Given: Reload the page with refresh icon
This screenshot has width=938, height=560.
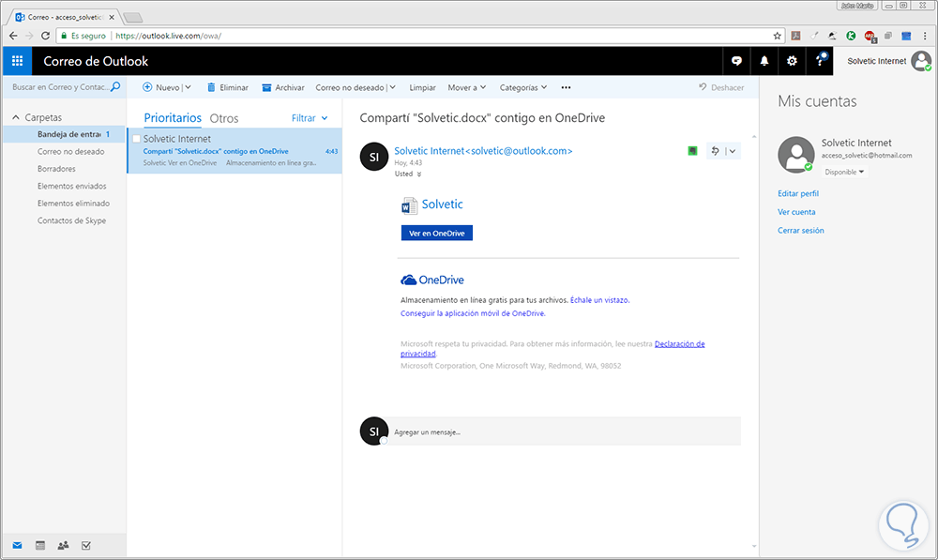Looking at the screenshot, I should coord(45,36).
